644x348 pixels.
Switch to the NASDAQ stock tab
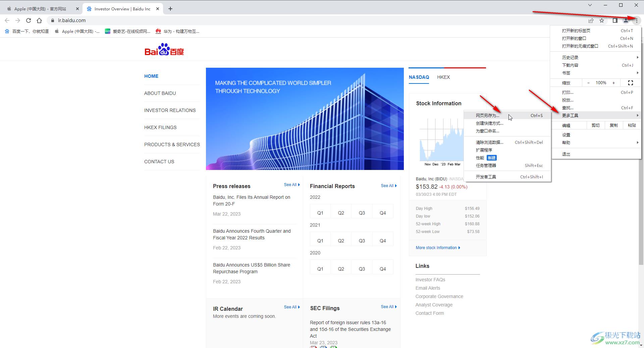tap(419, 77)
